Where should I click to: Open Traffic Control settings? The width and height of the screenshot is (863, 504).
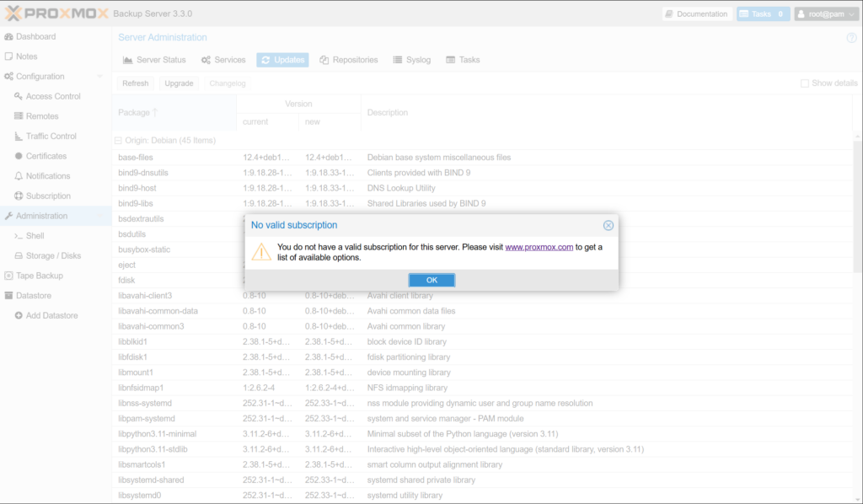(51, 136)
